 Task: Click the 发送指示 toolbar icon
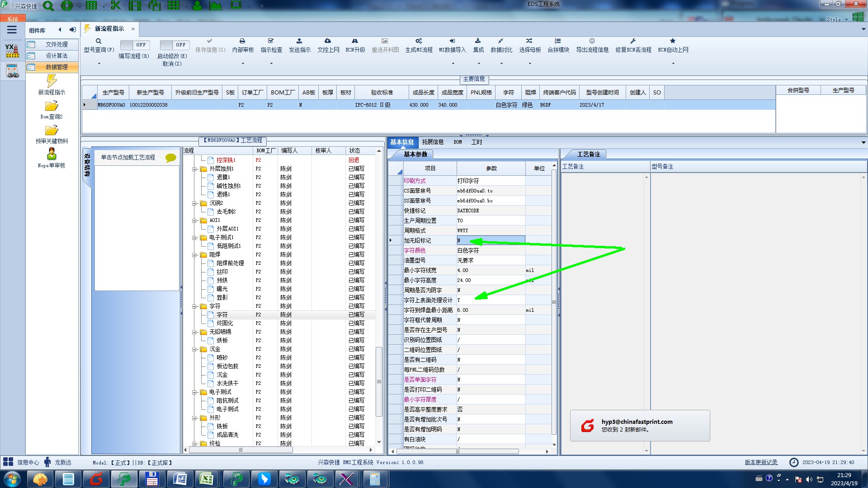(x=299, y=41)
